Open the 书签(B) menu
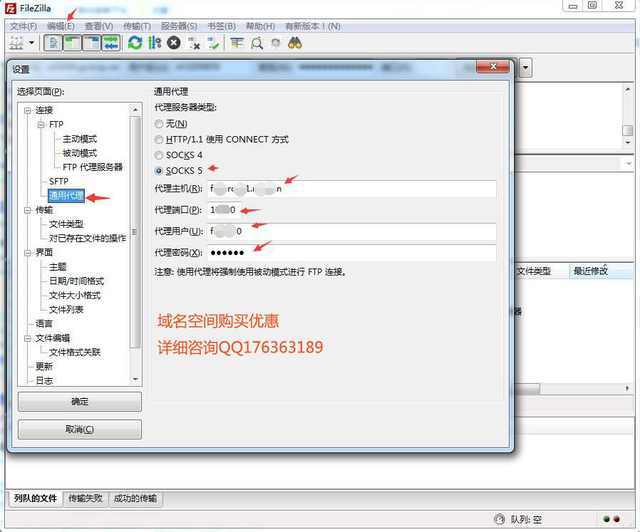Screen dimensions: 640x532 pos(222,27)
